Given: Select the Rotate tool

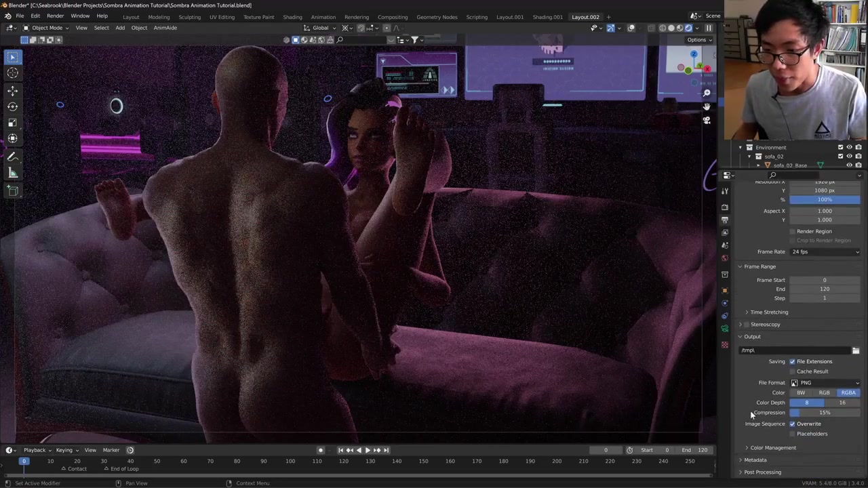Looking at the screenshot, I should (x=13, y=106).
